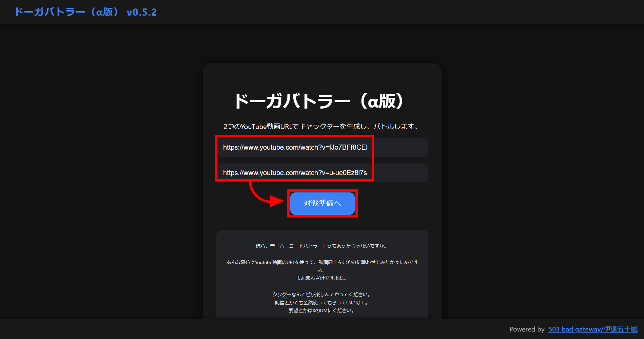Click the line クソゲーなんでぜひ楽しんでやってください。
The image size is (644, 339).
pyautogui.click(x=321, y=295)
